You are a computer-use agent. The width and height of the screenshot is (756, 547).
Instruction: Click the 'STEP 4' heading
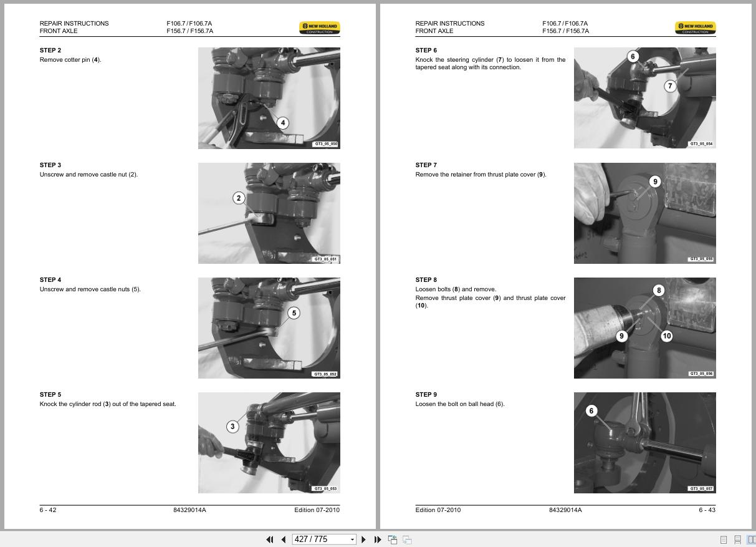coord(50,280)
